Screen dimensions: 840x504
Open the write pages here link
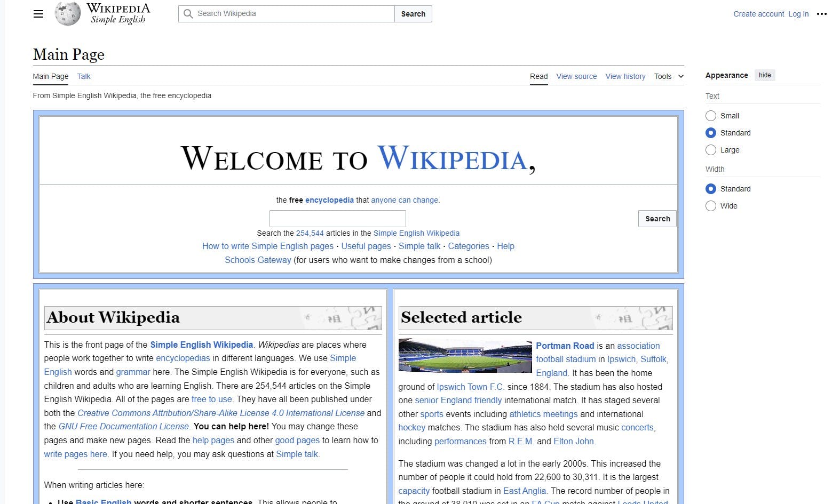[x=76, y=454]
